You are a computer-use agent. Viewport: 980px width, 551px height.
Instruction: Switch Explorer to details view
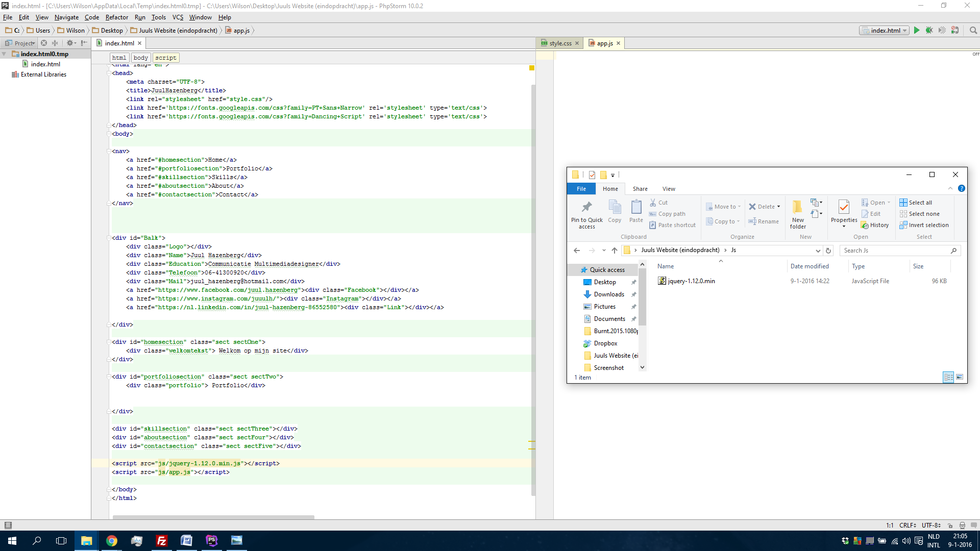[x=948, y=377]
